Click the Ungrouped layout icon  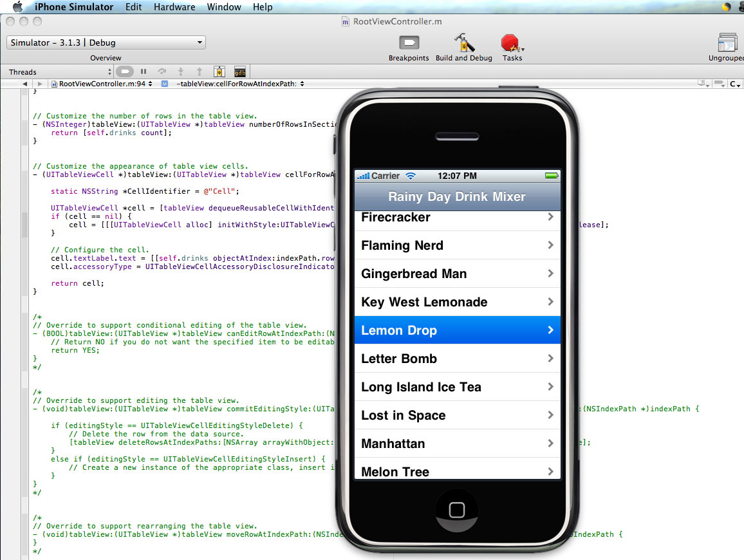point(727,42)
